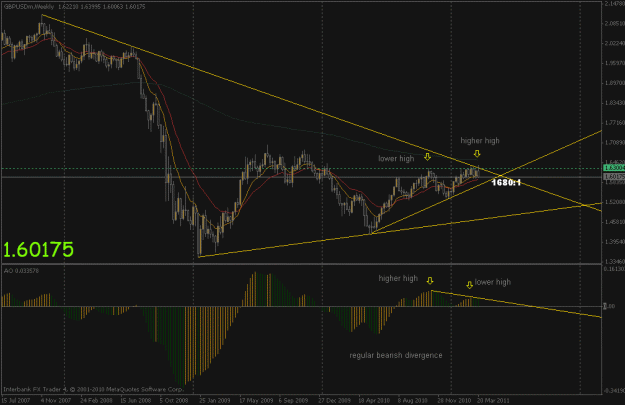Click the AO 0.033578 indicator label
Viewport: 625px width, 405px height.
22,271
